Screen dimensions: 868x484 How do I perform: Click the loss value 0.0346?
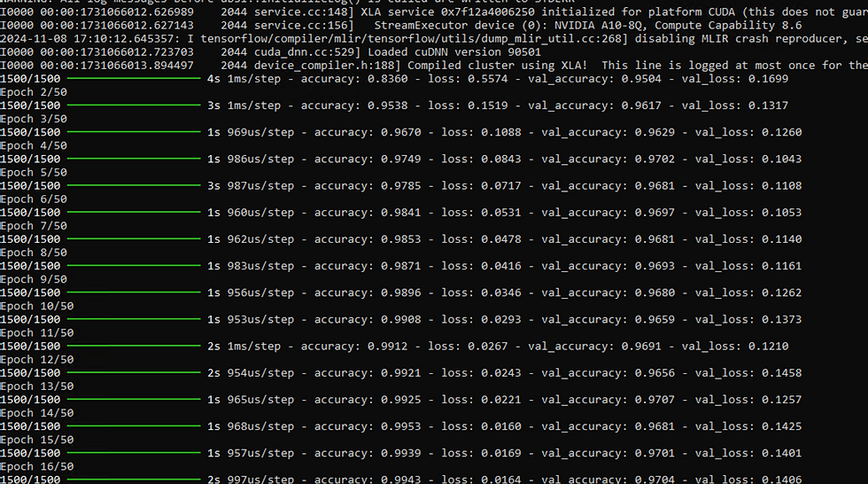(501, 293)
